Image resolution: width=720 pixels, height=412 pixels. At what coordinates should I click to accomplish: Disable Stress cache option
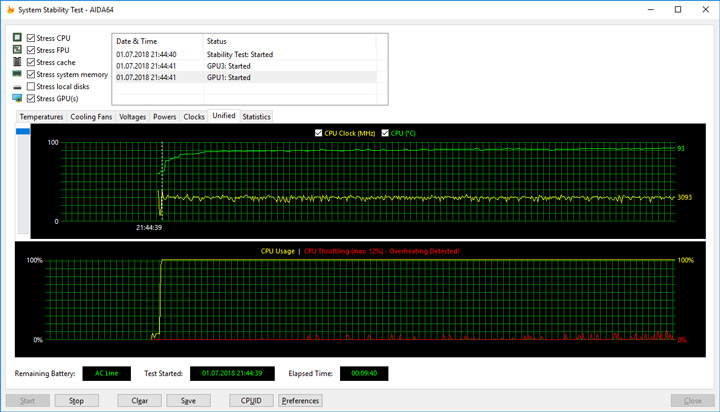[x=31, y=62]
